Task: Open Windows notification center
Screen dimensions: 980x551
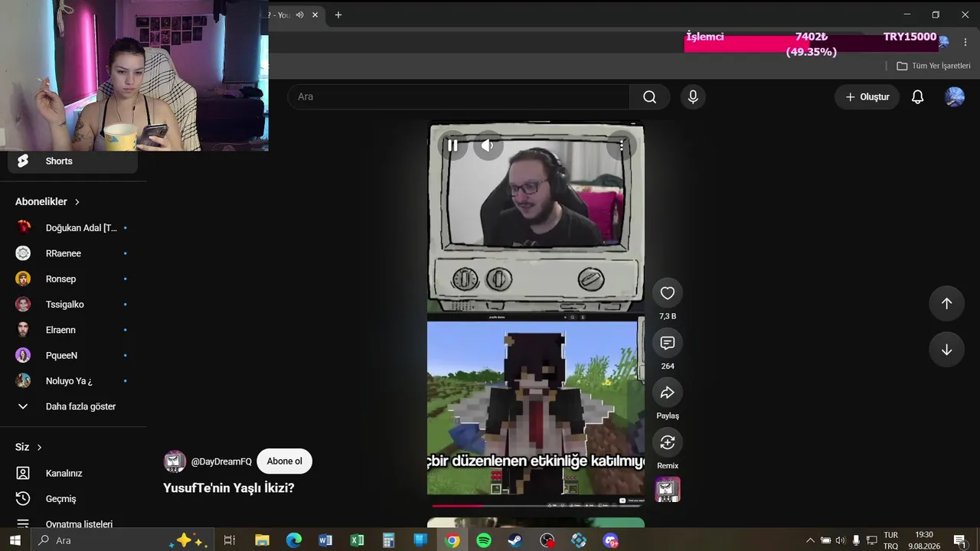Action: [959, 540]
